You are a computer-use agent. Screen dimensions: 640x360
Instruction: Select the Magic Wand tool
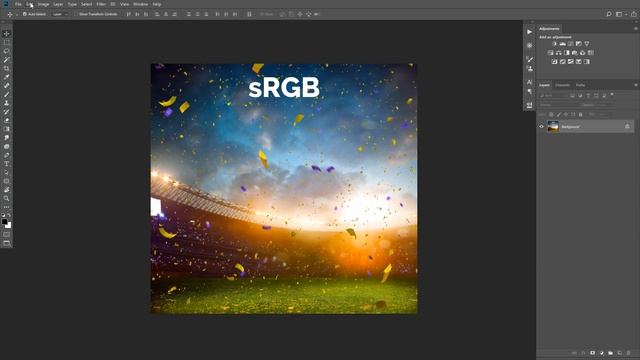tap(7, 60)
